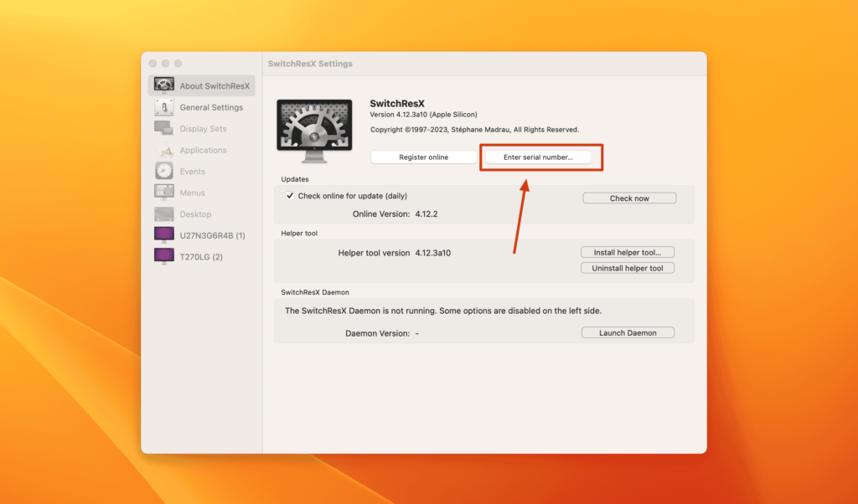Click 'Uninstall helper tool'
Screen dimensions: 858x504
click(628, 267)
